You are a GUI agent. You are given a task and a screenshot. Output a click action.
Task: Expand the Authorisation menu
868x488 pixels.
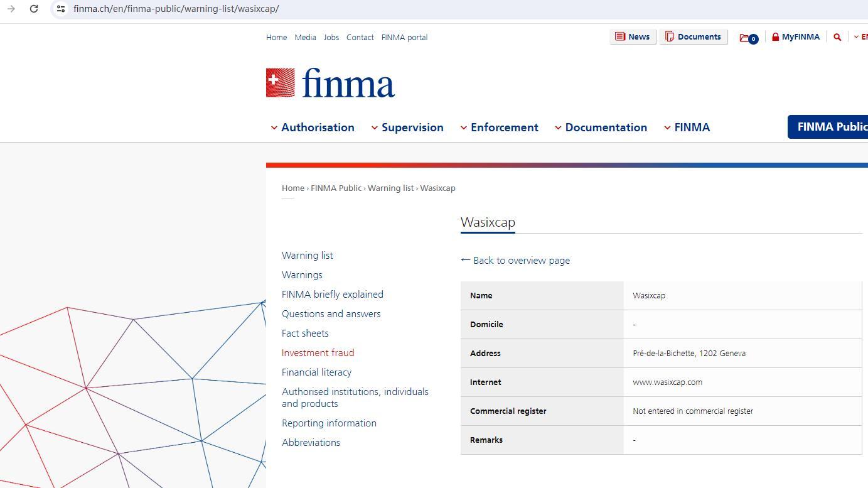pos(313,127)
